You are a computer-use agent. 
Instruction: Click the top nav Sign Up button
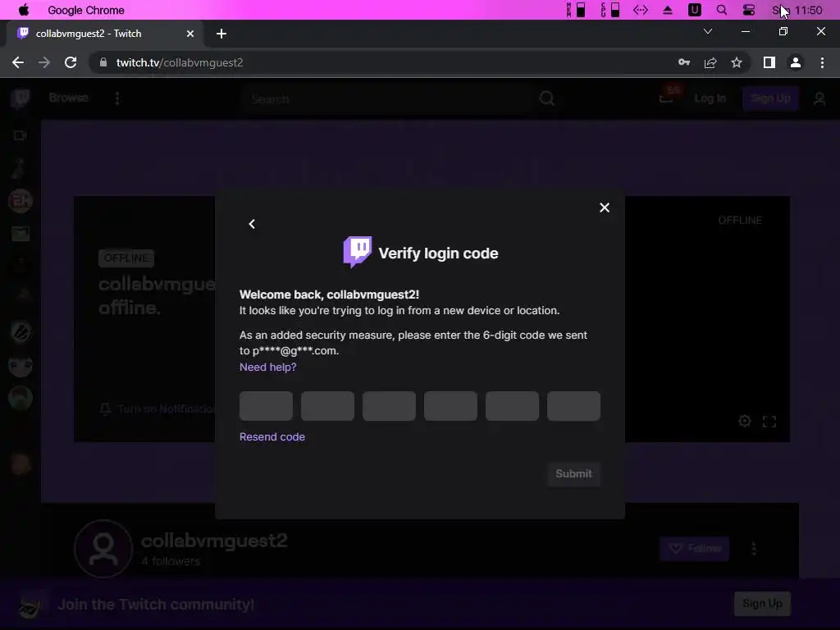point(770,98)
